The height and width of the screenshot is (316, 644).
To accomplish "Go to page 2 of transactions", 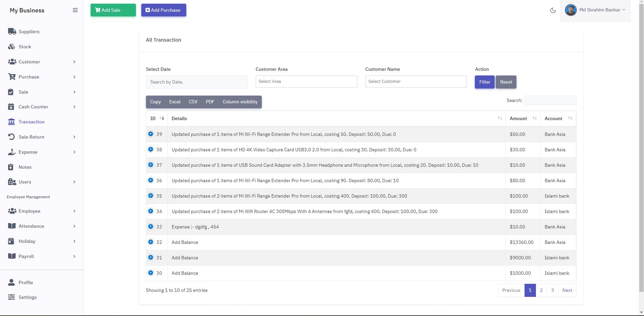I will tap(541, 290).
